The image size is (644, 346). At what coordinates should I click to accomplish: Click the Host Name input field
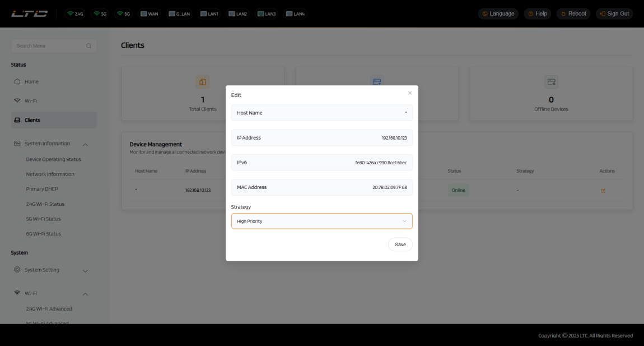321,113
